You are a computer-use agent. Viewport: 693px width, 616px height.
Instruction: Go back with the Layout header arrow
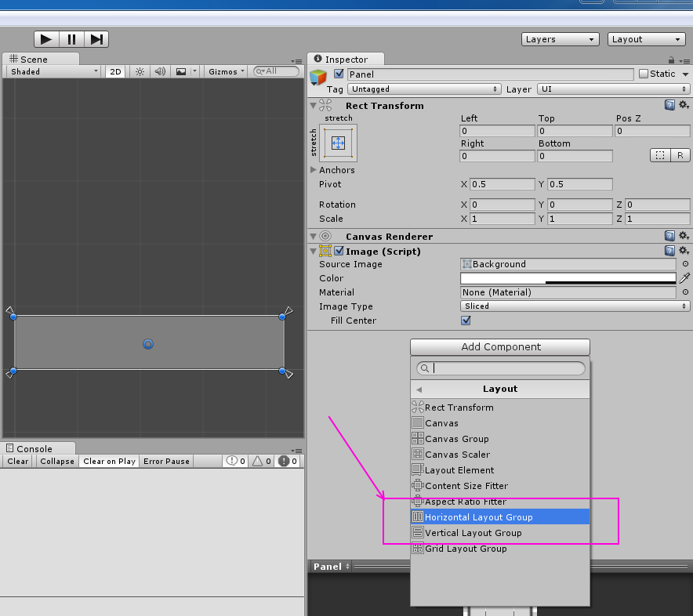pos(419,390)
